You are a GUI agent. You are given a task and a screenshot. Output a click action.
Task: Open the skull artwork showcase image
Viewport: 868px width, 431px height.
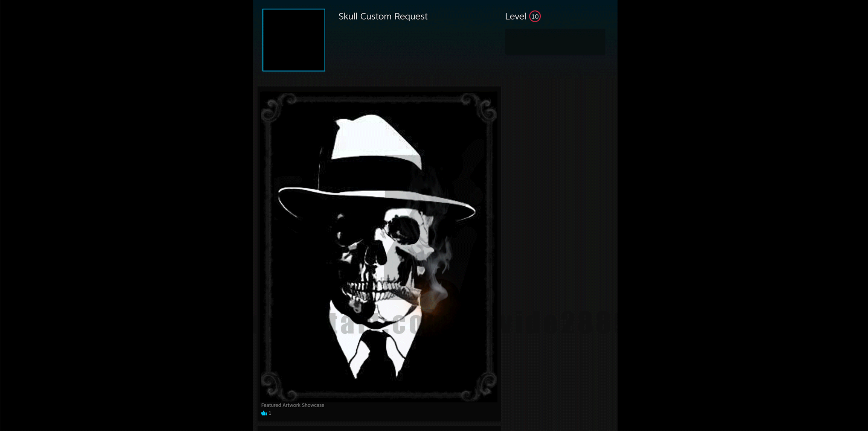[x=379, y=247]
